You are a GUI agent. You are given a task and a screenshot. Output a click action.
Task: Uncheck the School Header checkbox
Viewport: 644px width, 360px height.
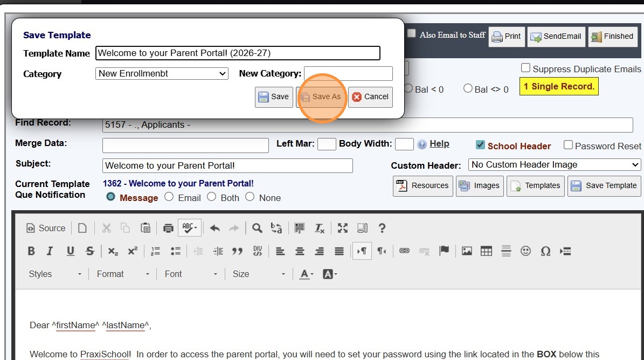(480, 144)
